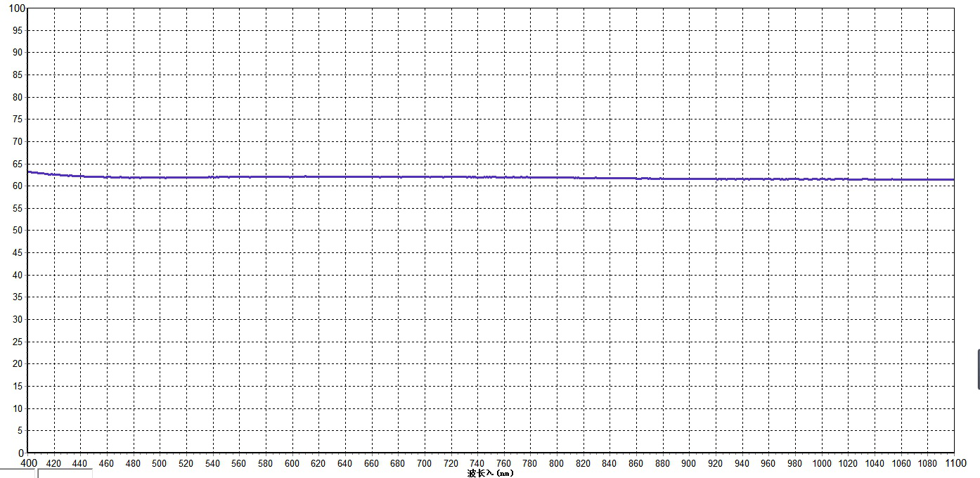The image size is (980, 478).
Task: Click the dark handle at the right edge
Action: click(x=978, y=369)
